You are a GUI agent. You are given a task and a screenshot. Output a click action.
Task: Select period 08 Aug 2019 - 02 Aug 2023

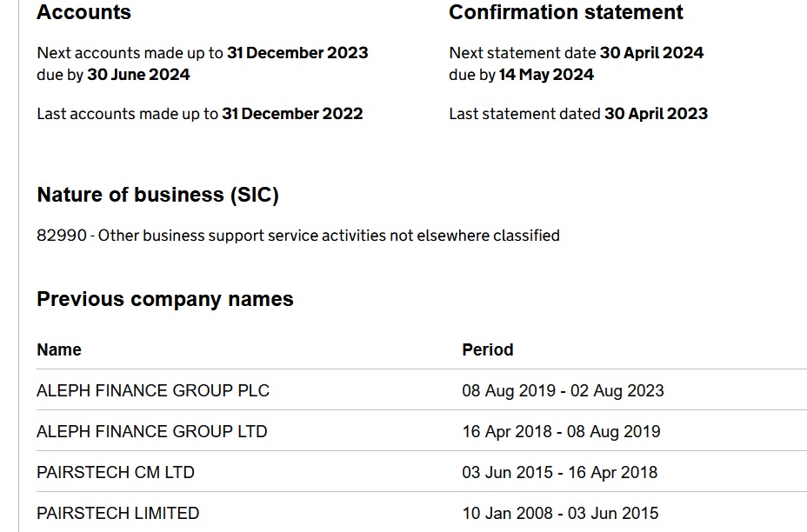563,390
